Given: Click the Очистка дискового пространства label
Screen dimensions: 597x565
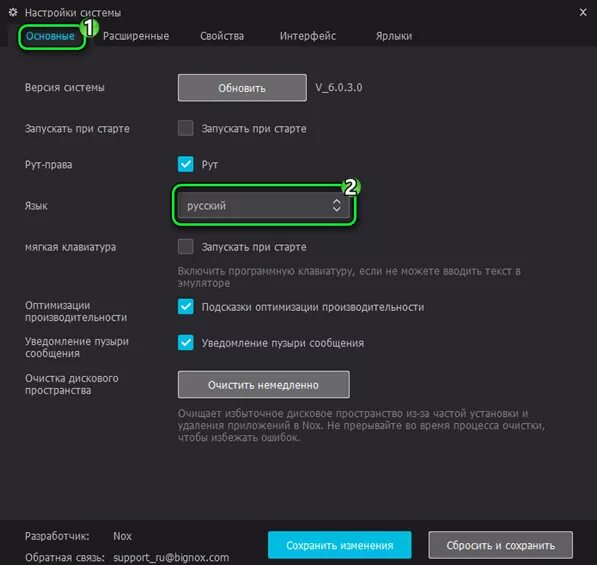Looking at the screenshot, I should 72,384.
